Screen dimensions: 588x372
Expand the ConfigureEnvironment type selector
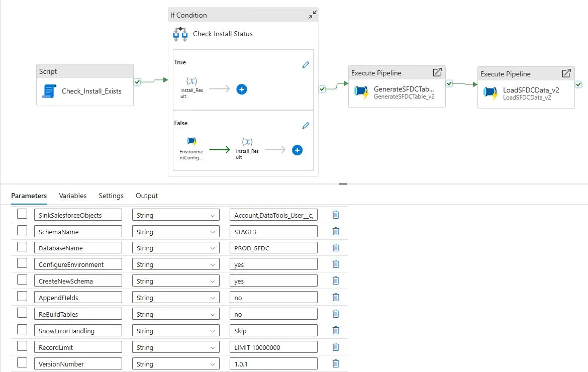pos(213,264)
